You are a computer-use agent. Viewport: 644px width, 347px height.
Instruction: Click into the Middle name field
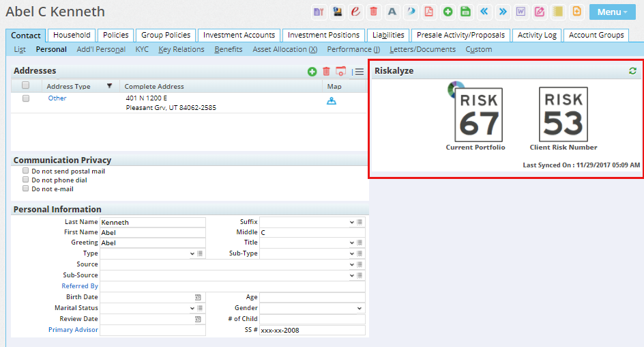coord(312,232)
